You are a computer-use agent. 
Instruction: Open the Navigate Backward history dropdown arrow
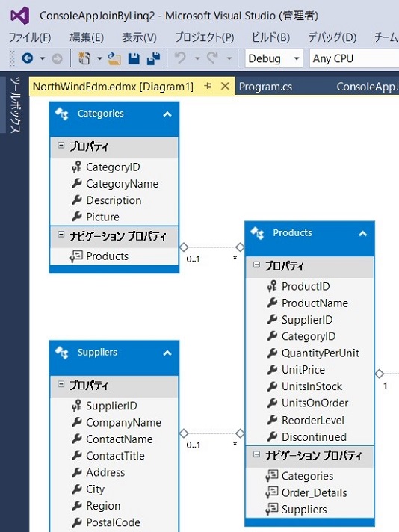pyautogui.click(x=43, y=58)
